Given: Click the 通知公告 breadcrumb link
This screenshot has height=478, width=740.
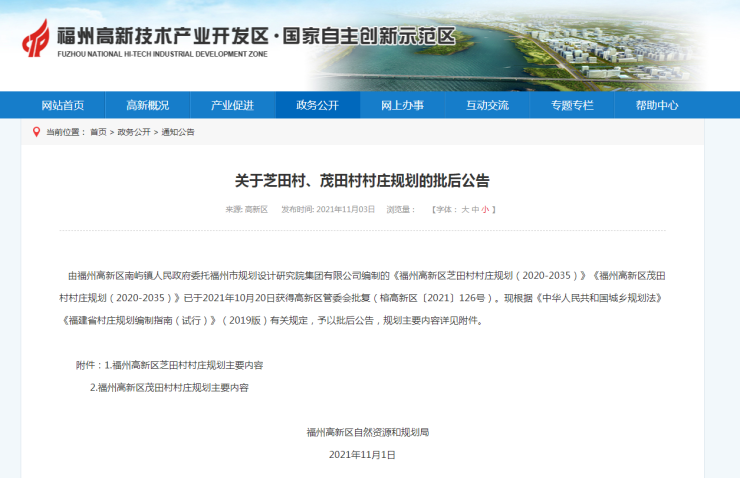Looking at the screenshot, I should (178, 132).
